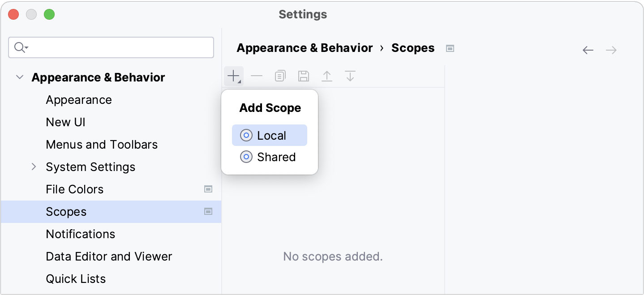Click the Copy scope icon in toolbar
The image size is (644, 295).
[x=280, y=76]
